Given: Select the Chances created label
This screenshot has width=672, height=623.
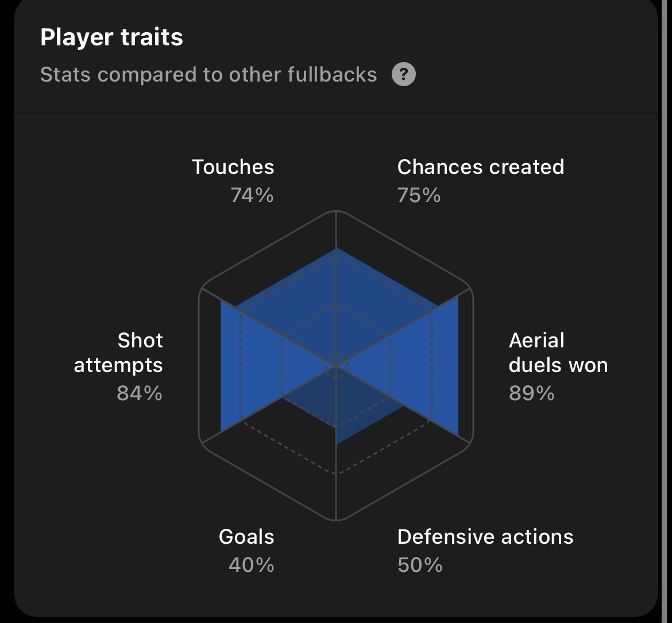Looking at the screenshot, I should coord(480,167).
